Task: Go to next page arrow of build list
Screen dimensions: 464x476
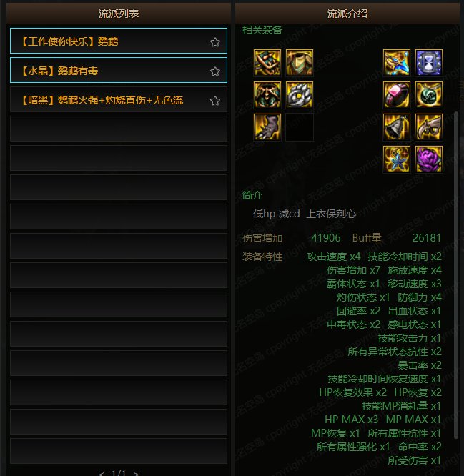Action: pyautogui.click(x=137, y=473)
